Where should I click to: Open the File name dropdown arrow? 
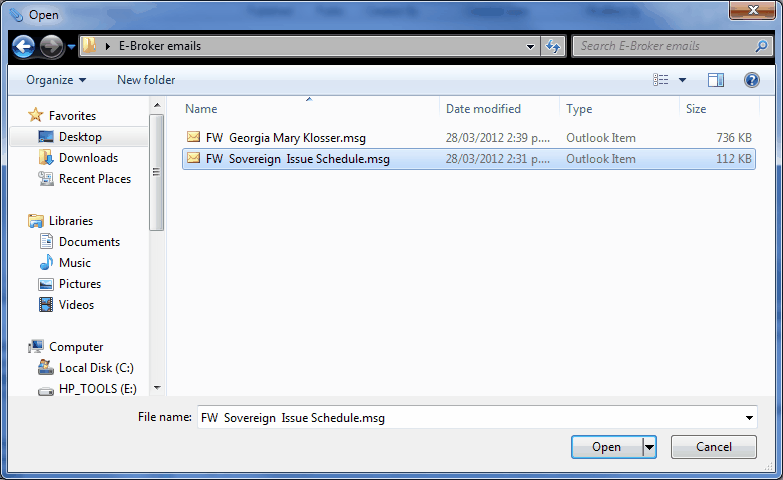point(749,418)
